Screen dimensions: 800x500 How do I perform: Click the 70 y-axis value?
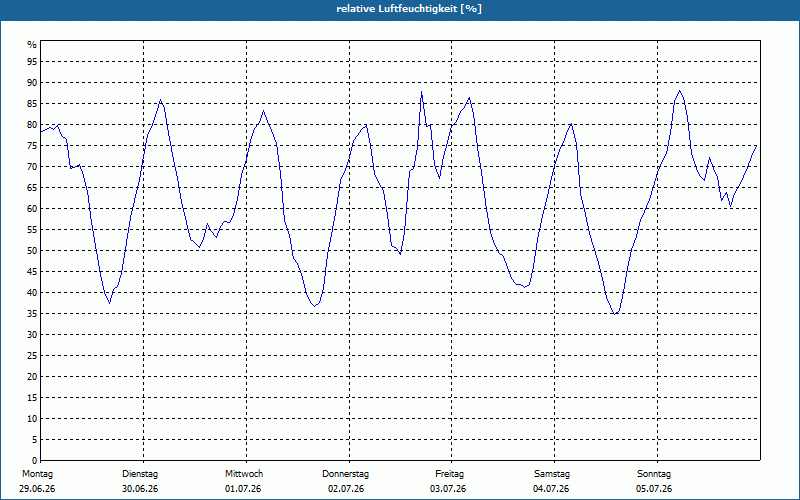(32, 167)
